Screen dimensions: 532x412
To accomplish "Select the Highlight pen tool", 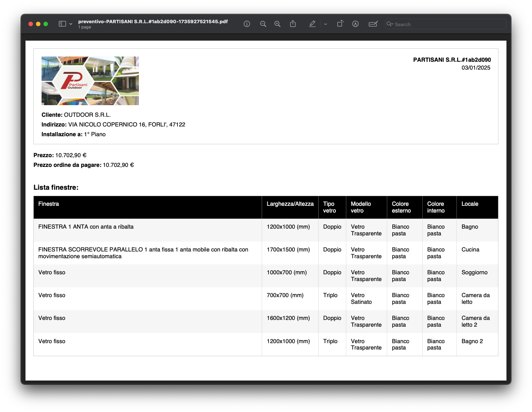I will 312,24.
